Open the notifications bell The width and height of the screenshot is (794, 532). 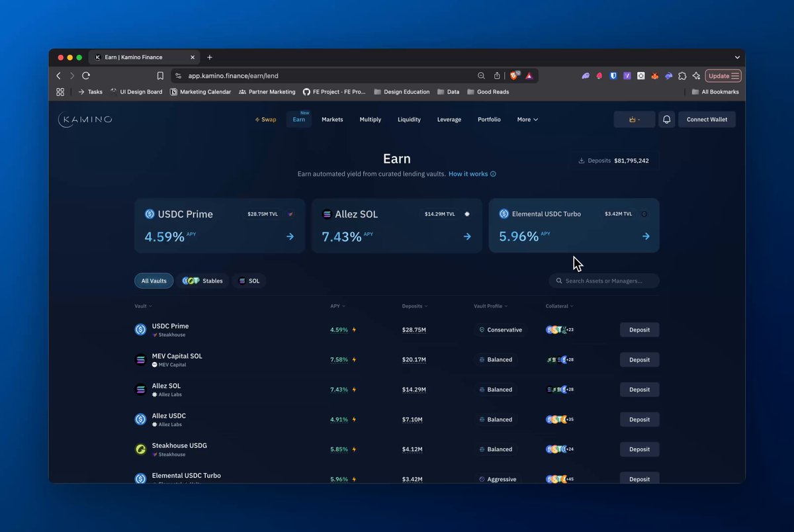[667, 120]
